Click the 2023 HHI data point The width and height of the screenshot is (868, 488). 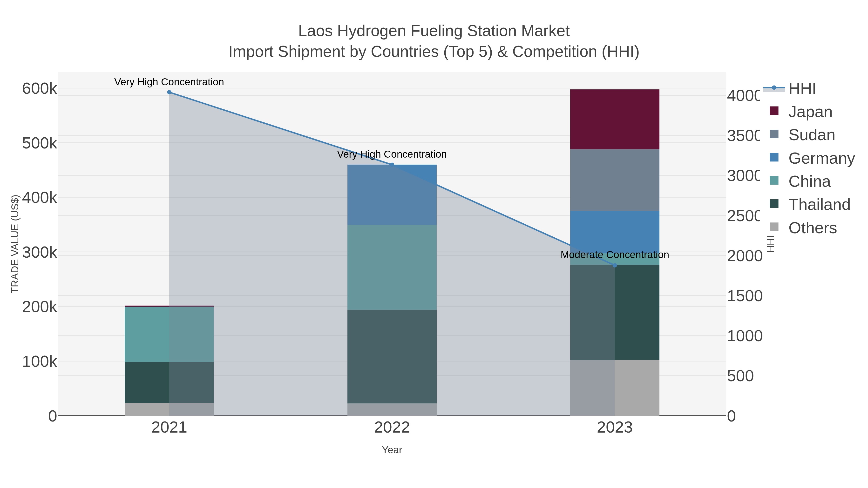point(615,265)
